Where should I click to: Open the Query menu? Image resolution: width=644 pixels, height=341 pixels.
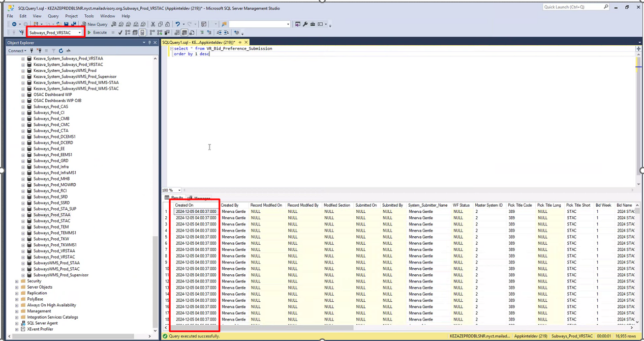tap(53, 16)
